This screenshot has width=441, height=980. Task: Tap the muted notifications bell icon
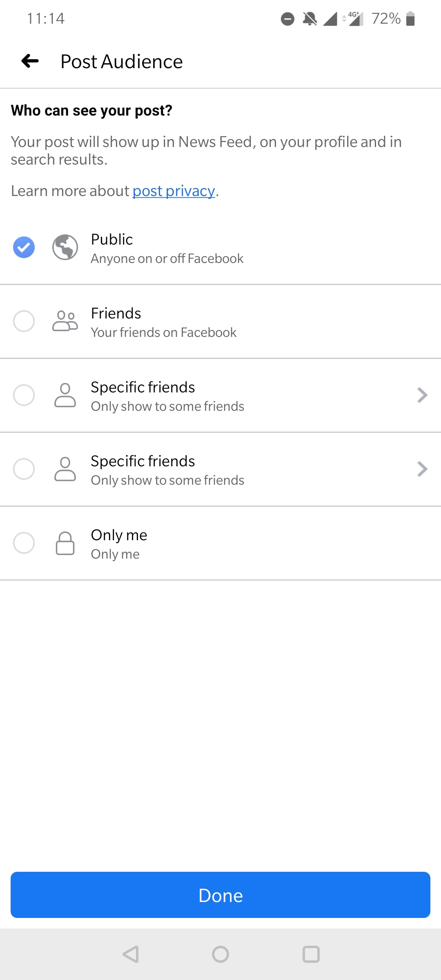310,19
